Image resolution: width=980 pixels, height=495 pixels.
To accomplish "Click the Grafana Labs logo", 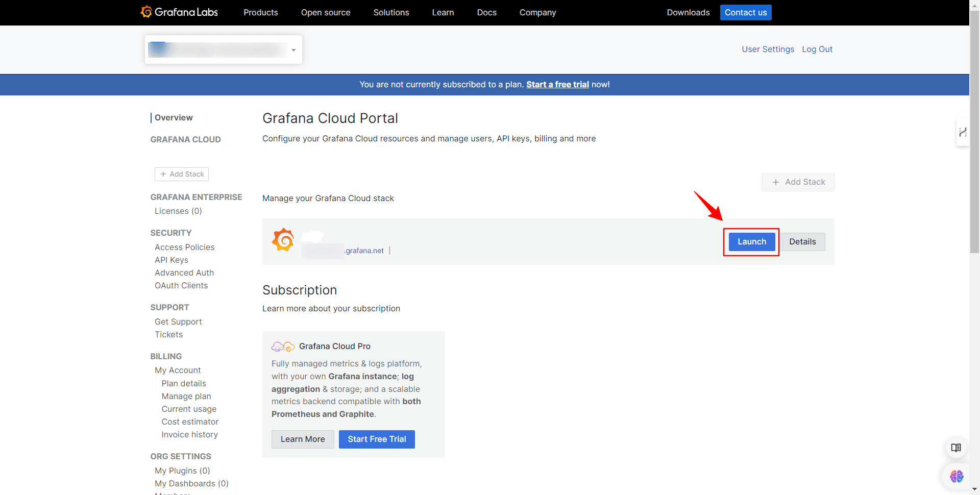I will pyautogui.click(x=179, y=12).
